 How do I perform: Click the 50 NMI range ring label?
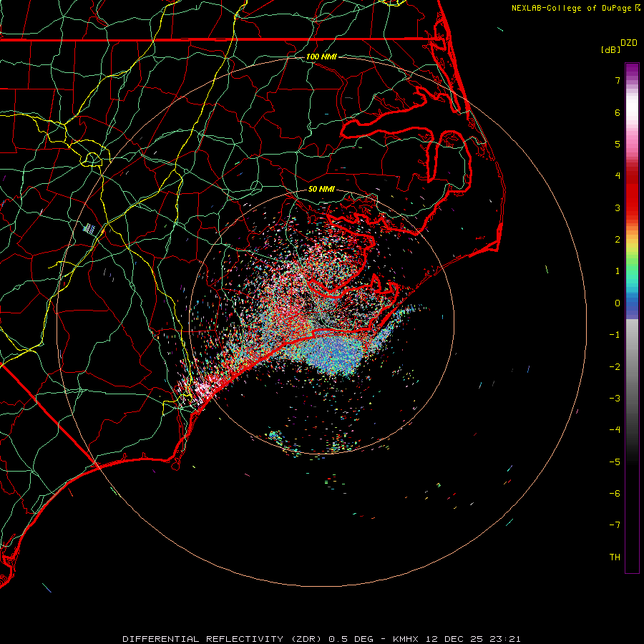tap(321, 190)
